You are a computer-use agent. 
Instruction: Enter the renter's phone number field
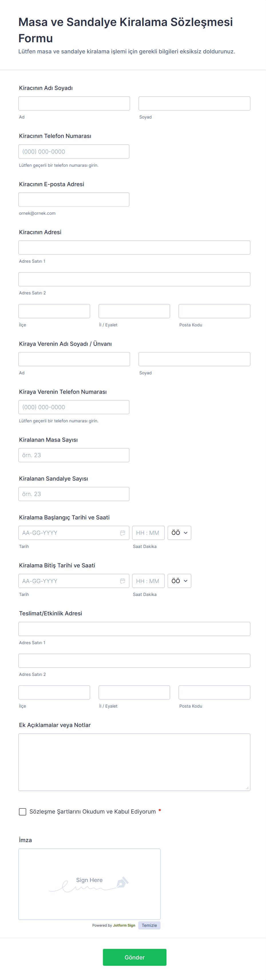(x=74, y=151)
